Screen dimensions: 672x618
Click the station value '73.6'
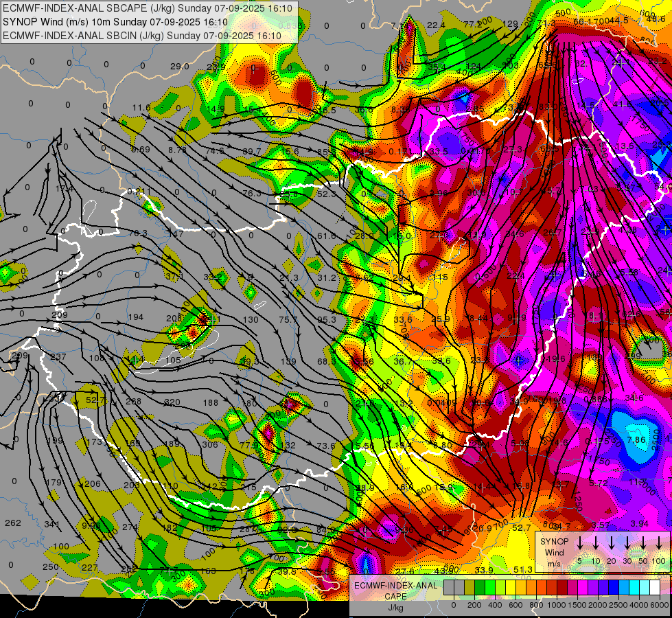point(326,446)
